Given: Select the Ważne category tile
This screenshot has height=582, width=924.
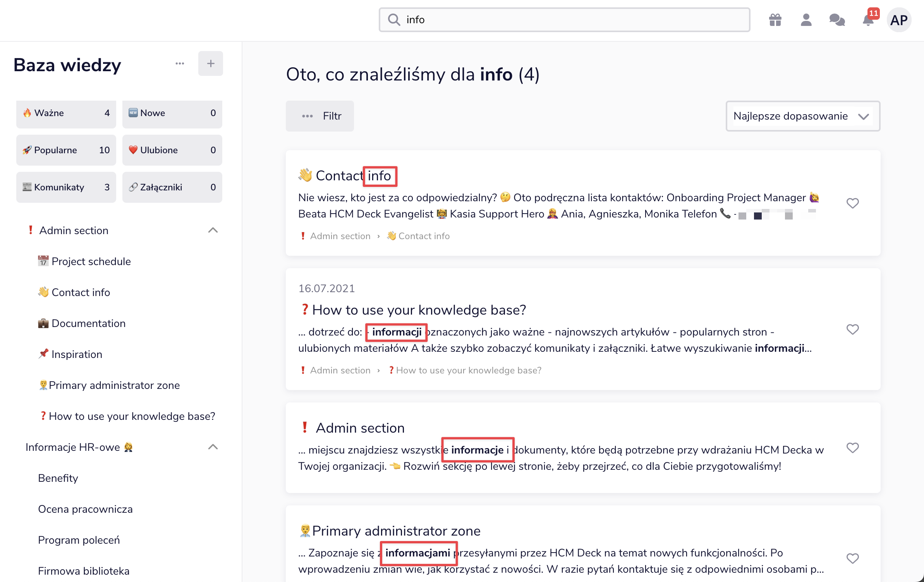Looking at the screenshot, I should 66,113.
